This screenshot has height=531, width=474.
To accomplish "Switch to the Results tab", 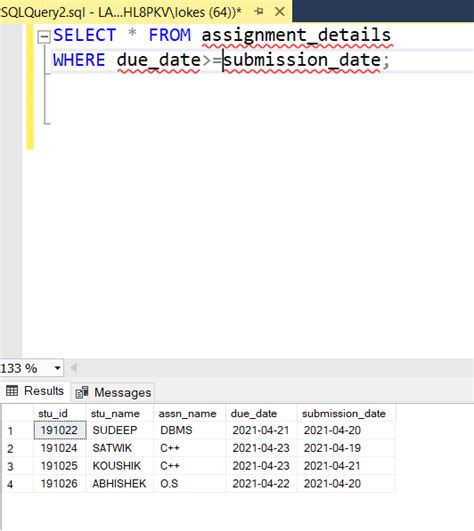I will click(x=35, y=391).
